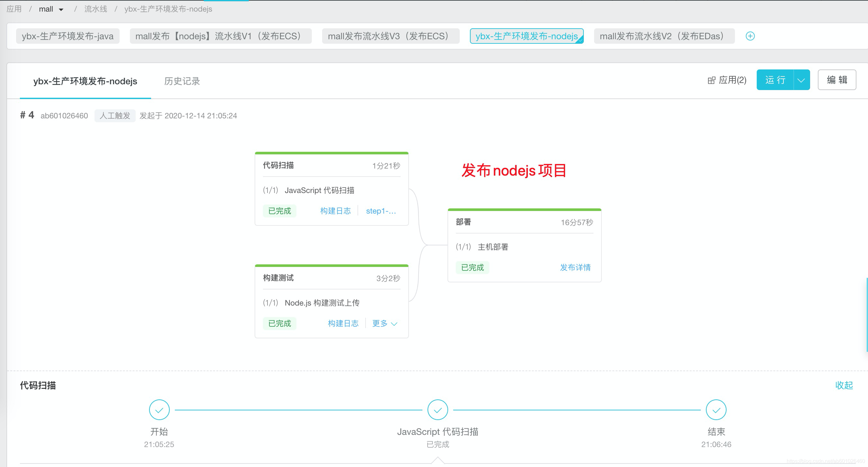Open 发布详情 in 部署 card
This screenshot has height=467, width=868.
point(575,267)
